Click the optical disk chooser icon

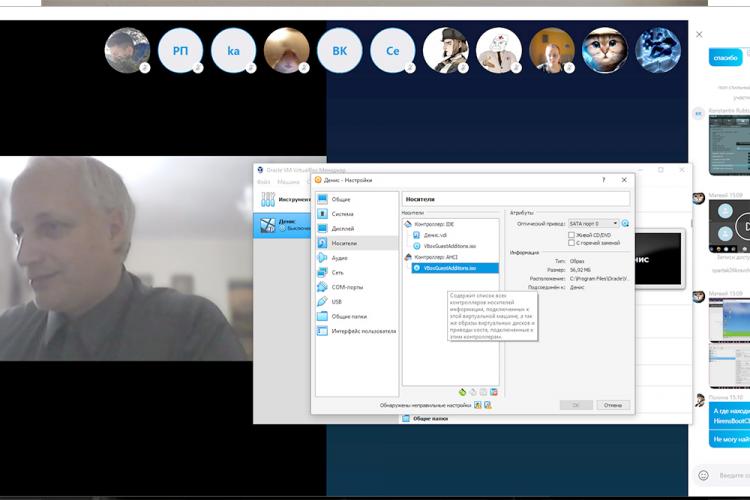pyautogui.click(x=626, y=224)
